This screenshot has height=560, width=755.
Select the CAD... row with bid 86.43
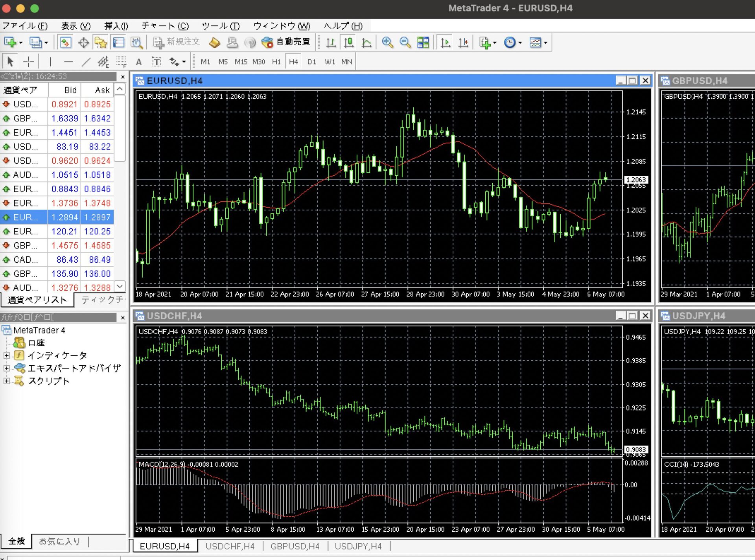click(57, 260)
